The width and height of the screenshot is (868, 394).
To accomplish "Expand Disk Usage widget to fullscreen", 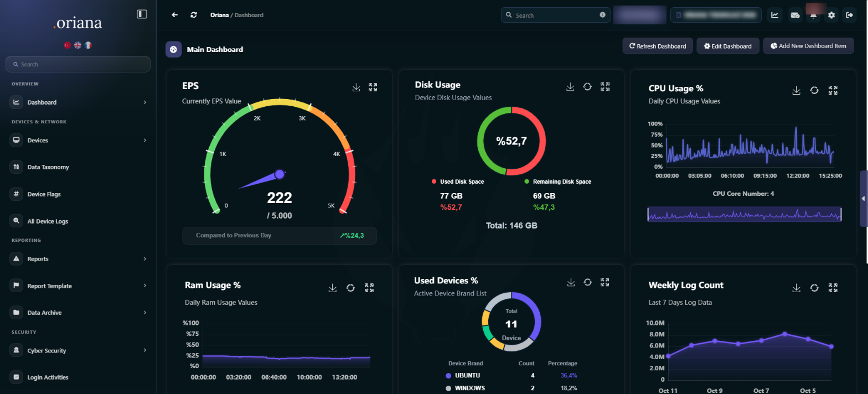I will 605,86.
